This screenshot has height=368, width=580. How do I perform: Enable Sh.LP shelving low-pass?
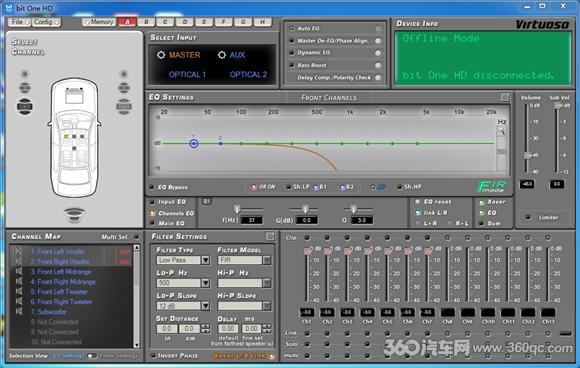coord(289,187)
